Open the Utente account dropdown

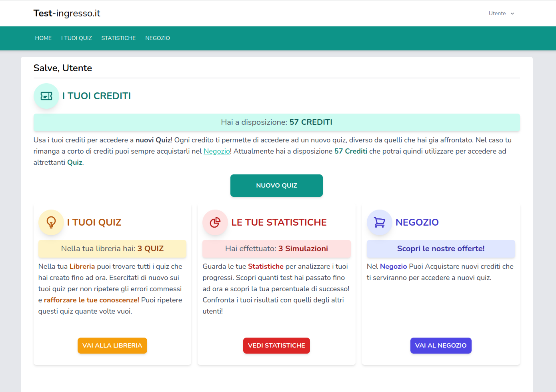[501, 13]
